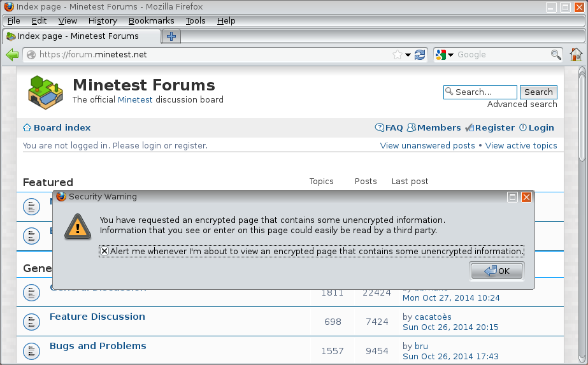Click the '9454' posts count
The image size is (588, 365).
pyautogui.click(x=377, y=351)
